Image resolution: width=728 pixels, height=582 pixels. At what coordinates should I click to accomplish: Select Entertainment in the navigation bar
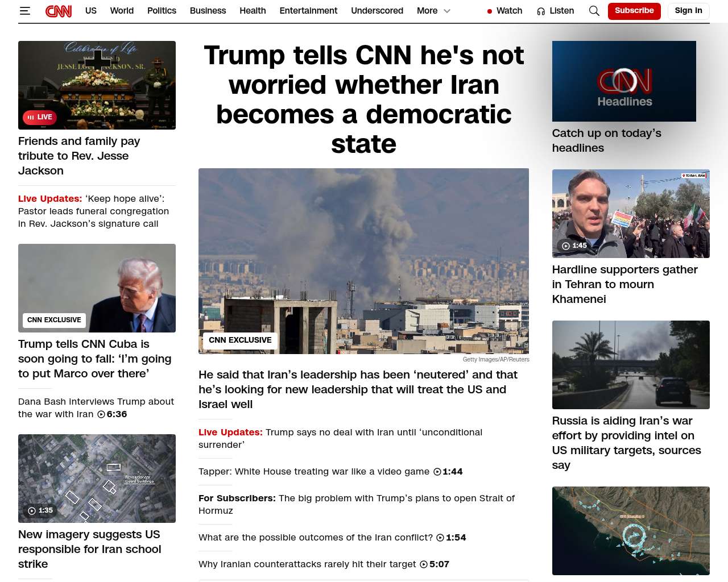(308, 11)
